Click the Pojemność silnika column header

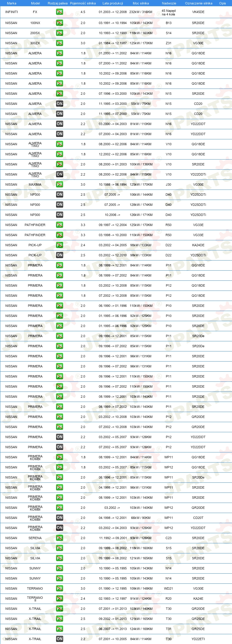coord(83,3)
